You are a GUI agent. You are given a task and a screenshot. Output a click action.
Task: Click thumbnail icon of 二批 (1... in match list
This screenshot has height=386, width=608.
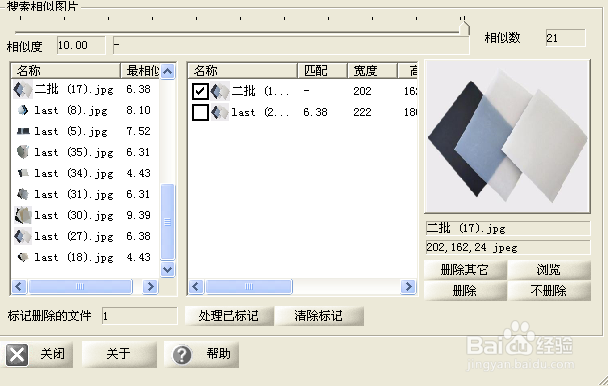point(220,91)
